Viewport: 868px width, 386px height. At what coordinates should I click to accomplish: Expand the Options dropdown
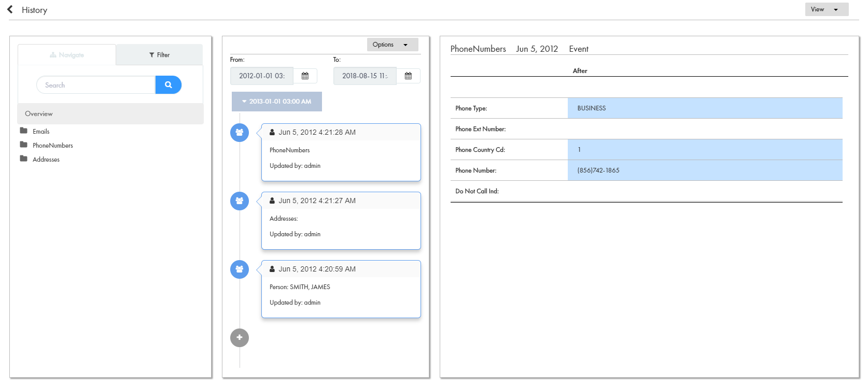(x=391, y=45)
